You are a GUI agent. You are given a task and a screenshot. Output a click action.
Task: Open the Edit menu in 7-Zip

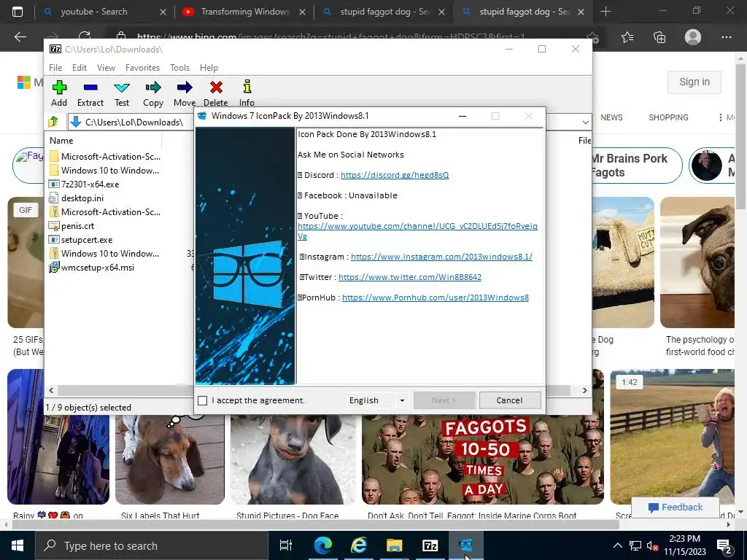pyautogui.click(x=80, y=68)
